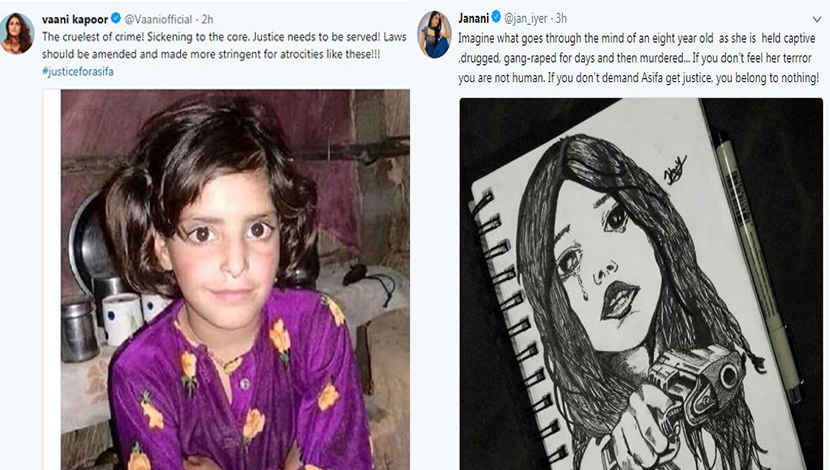Visit the @jan_iyer handle link
Screen dimensions: 830x470
coord(526,19)
